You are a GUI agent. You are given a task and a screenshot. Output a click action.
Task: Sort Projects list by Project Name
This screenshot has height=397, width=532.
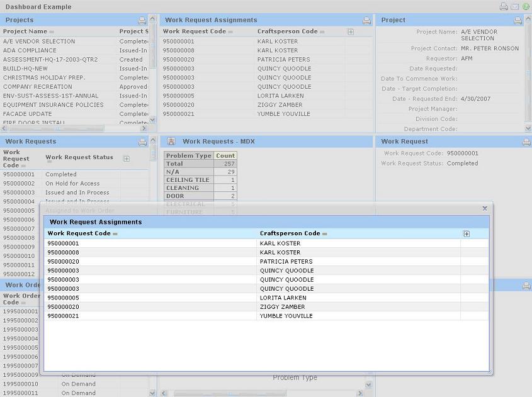point(25,31)
